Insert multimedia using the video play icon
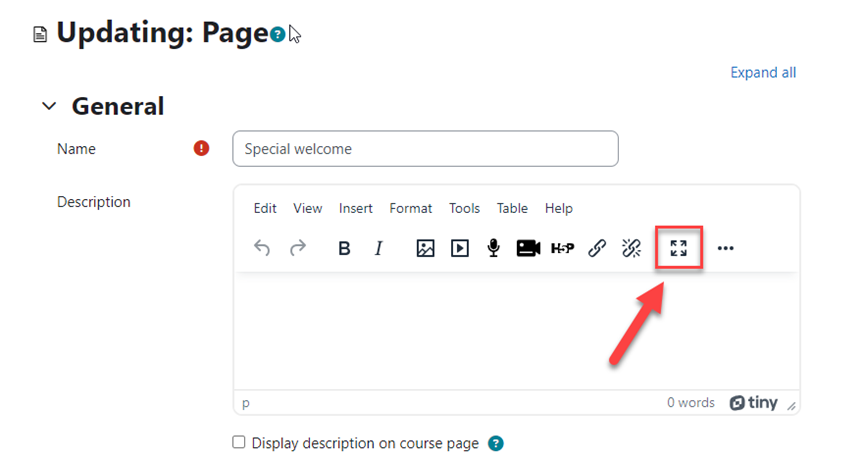The height and width of the screenshot is (463, 863). (459, 248)
